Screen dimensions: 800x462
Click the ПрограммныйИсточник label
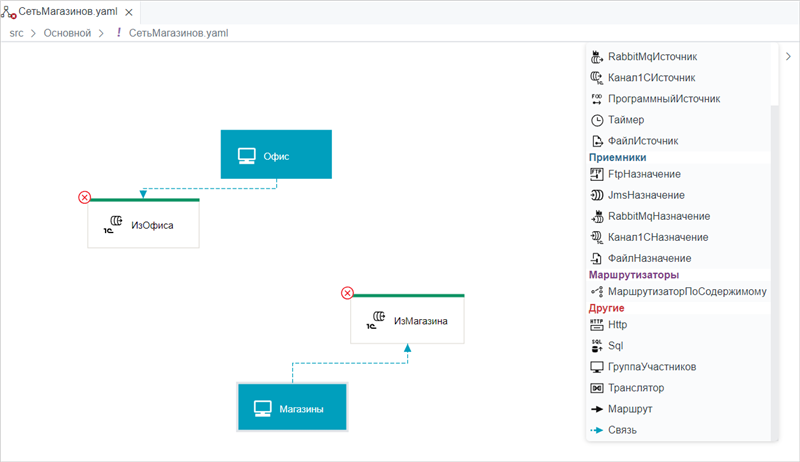pos(664,99)
